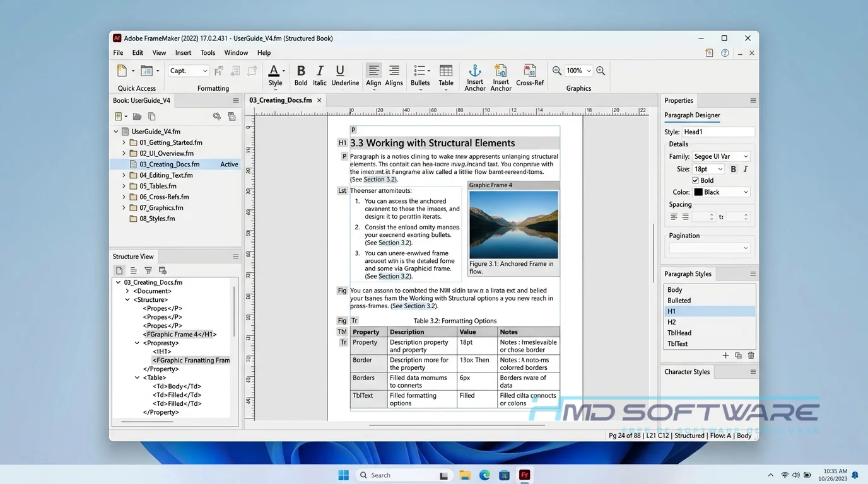Click the Structure View page icon

[119, 270]
